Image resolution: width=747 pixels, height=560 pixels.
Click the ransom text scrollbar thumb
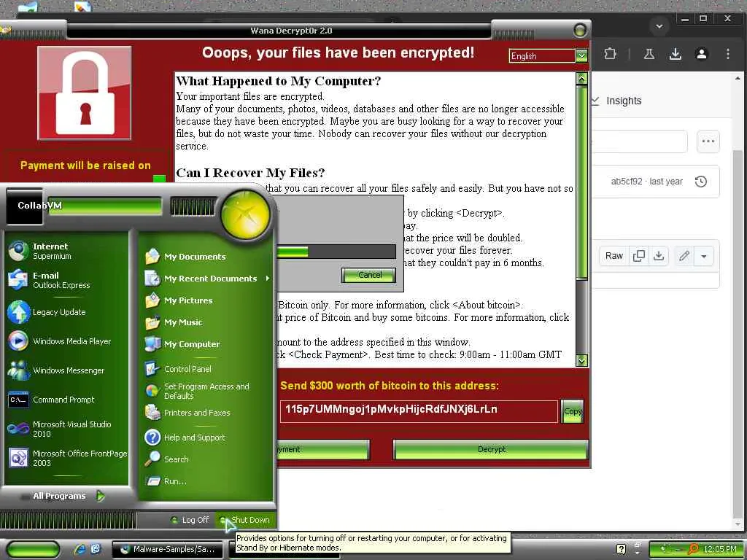[x=581, y=183]
